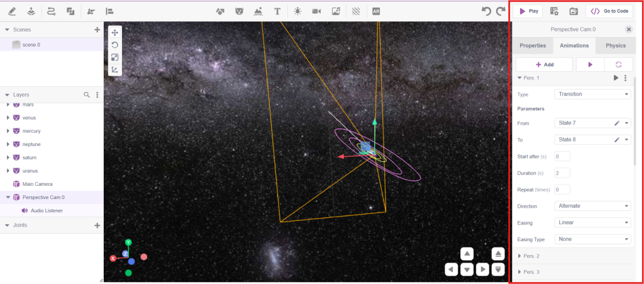Screen dimensions: 644x284
Task: Switch to the Physics tab
Action: pyautogui.click(x=615, y=45)
